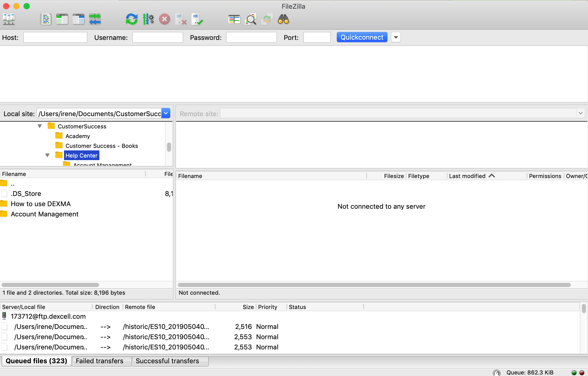This screenshot has width=588, height=376.
Task: Click the queue Status column header
Action: (325, 307)
